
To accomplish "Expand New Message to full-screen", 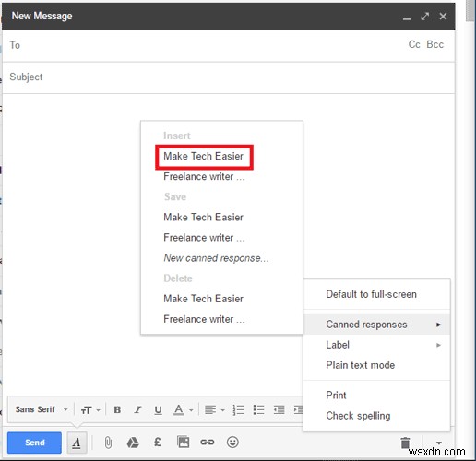I will 425,17.
